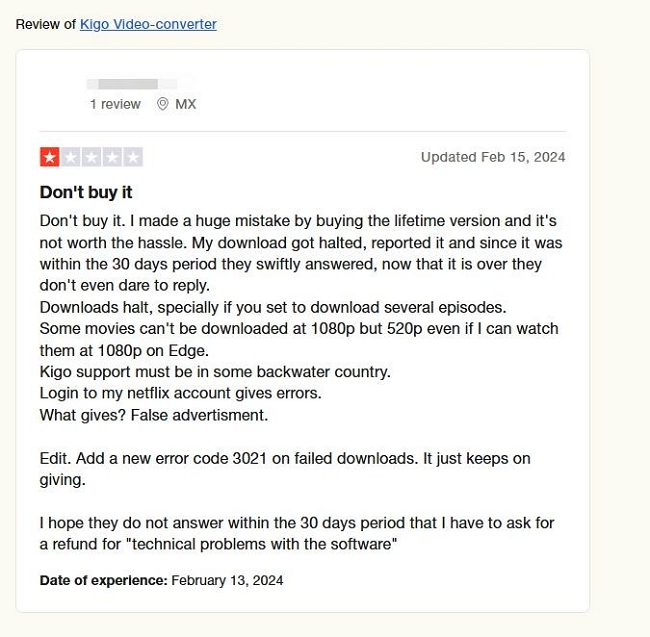This screenshot has width=650, height=637.
Task: Open the 'Don't buy it' review title
Action: [x=86, y=192]
